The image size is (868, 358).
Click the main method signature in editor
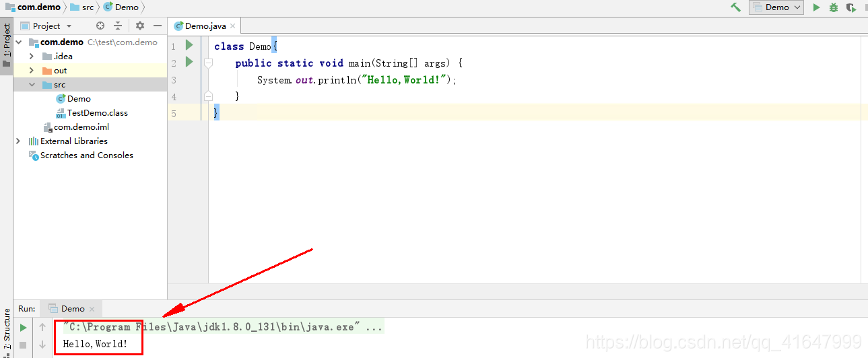tap(349, 63)
